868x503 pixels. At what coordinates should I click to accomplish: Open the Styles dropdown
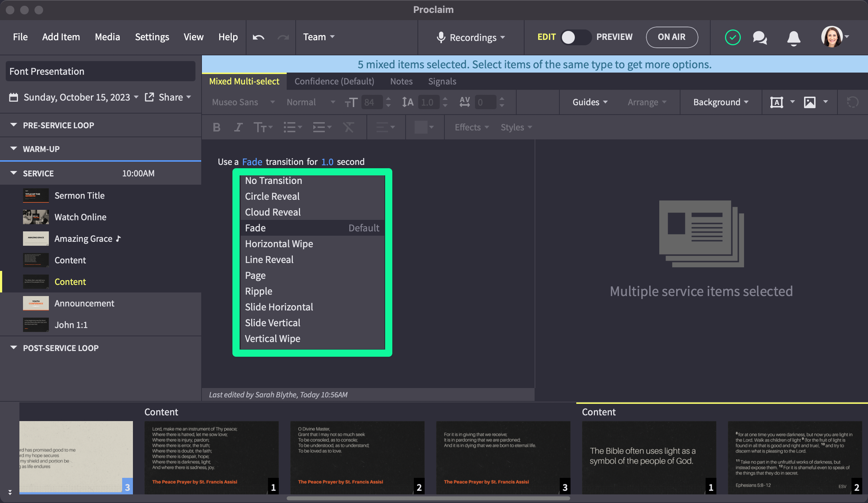click(516, 127)
